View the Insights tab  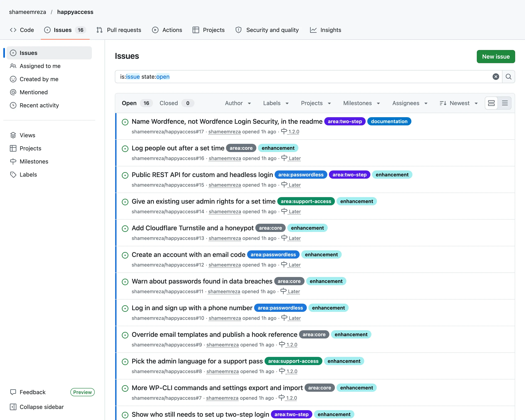point(326,30)
